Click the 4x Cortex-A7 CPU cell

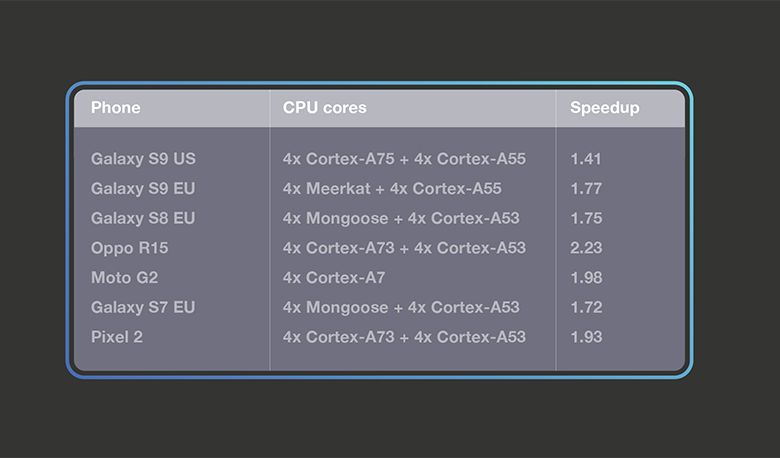(x=334, y=278)
